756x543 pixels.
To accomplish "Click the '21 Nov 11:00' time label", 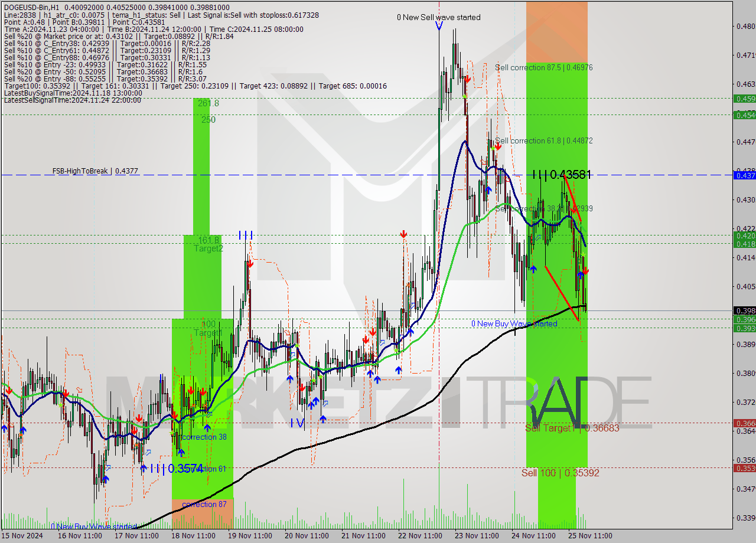I will (363, 536).
